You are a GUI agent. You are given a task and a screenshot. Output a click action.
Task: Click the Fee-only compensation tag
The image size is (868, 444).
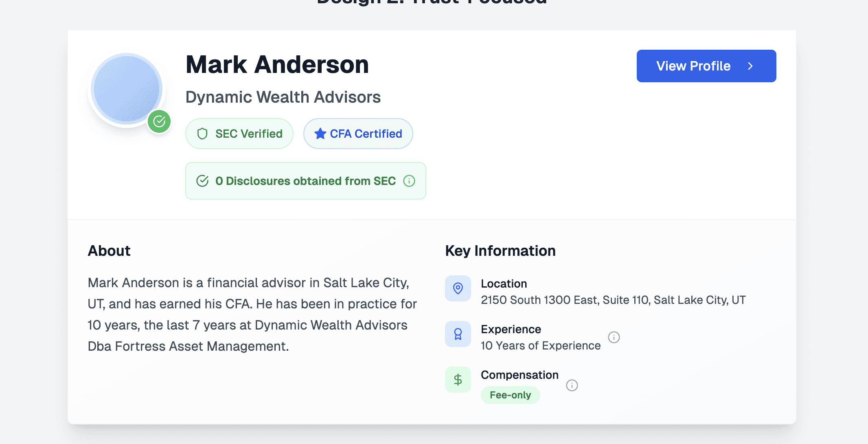click(510, 395)
